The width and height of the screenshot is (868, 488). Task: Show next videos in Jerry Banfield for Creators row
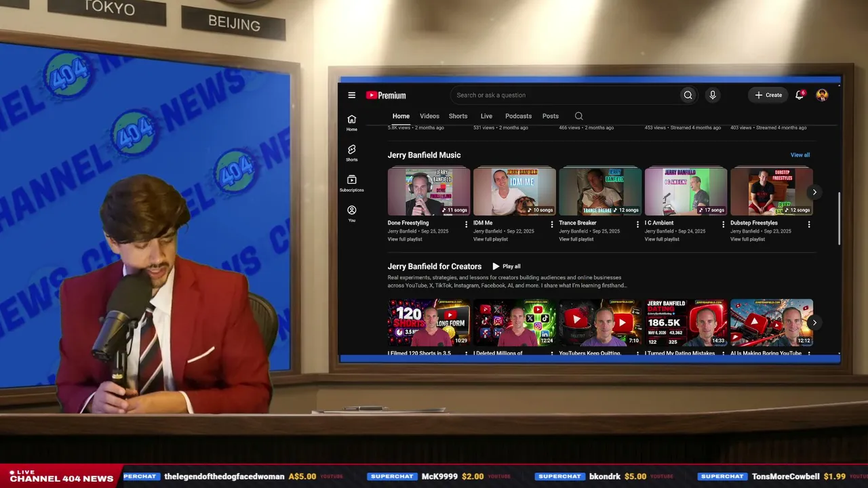[x=814, y=323]
